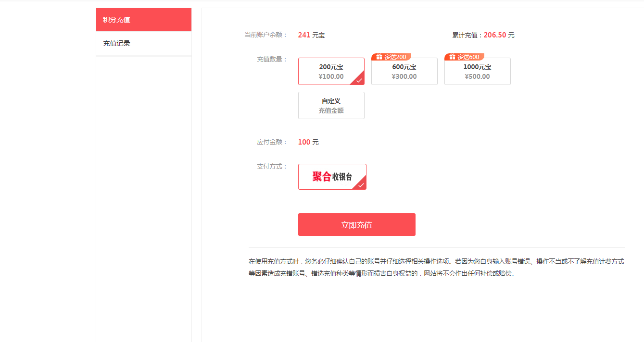The image size is (644, 342).
Task: Click the 多送200 bonus label text
Action: pyautogui.click(x=395, y=57)
